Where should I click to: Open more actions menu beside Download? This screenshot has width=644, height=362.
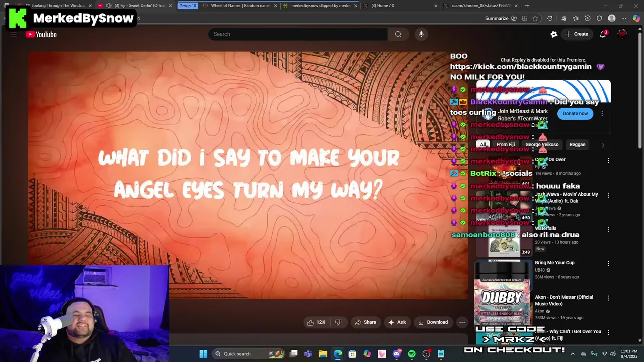[x=462, y=322]
